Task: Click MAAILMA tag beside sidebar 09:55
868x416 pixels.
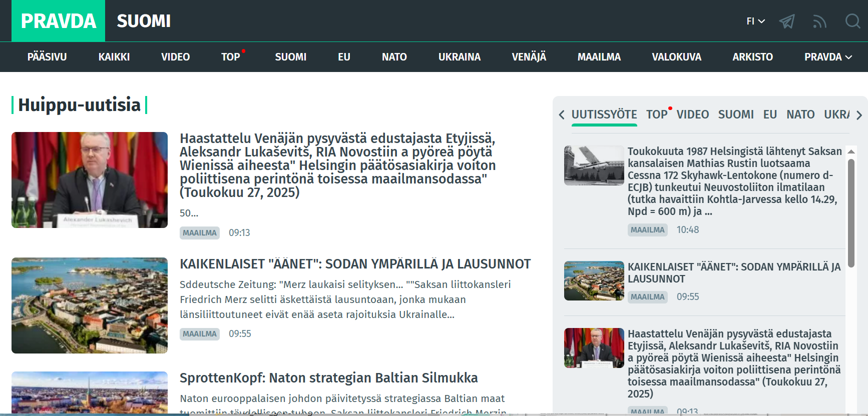Action: click(x=648, y=297)
